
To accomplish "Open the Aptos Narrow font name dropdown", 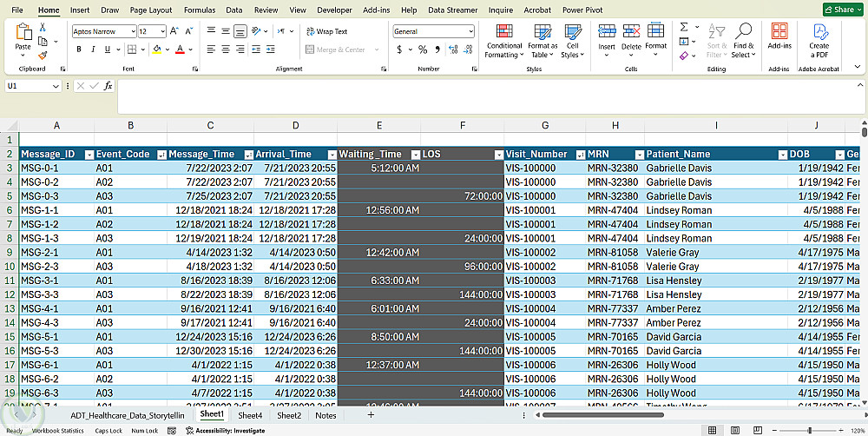I will click(132, 31).
